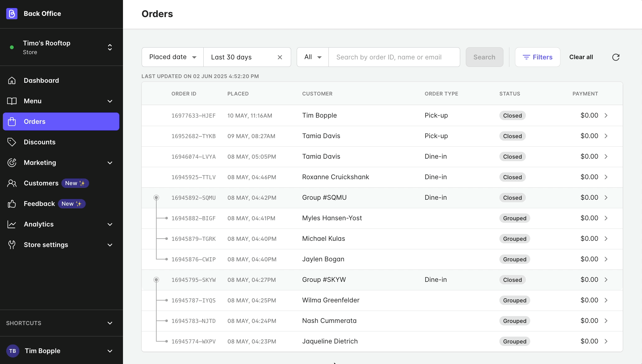
Task: Open arrow for Nash Cummerata order
Action: coord(606,321)
